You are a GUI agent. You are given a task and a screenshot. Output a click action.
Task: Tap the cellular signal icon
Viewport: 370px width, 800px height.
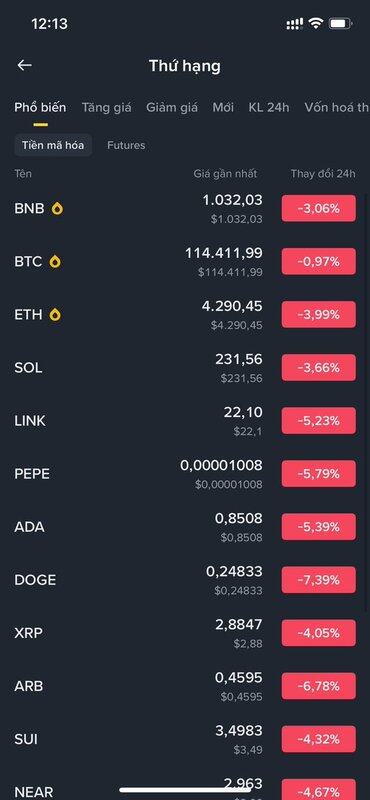coord(295,23)
